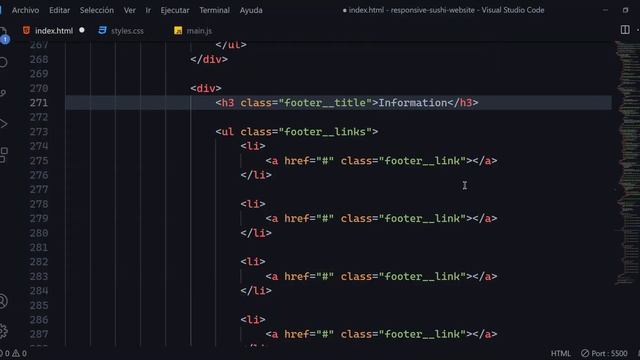
Task: Click the <li> tag on line 274
Action: click(x=253, y=146)
